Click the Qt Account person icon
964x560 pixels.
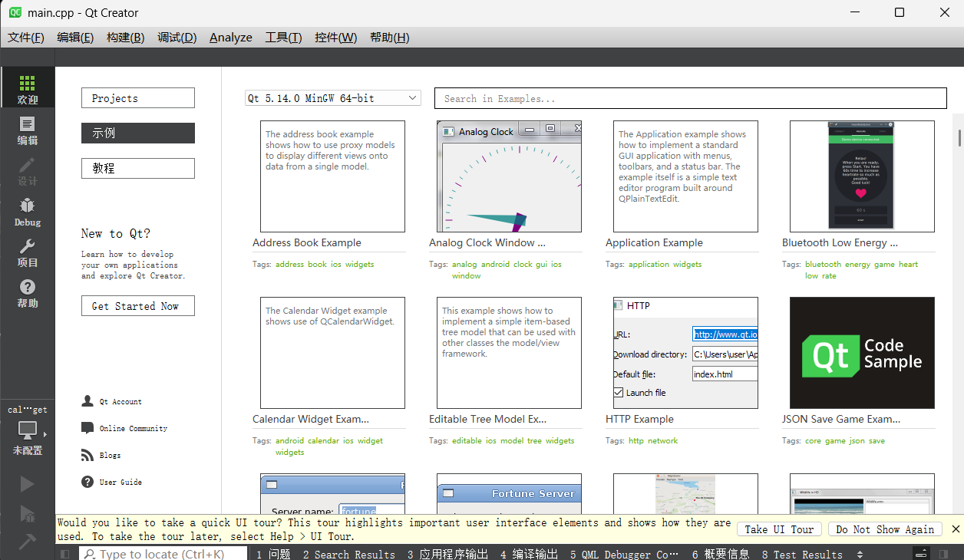point(87,401)
